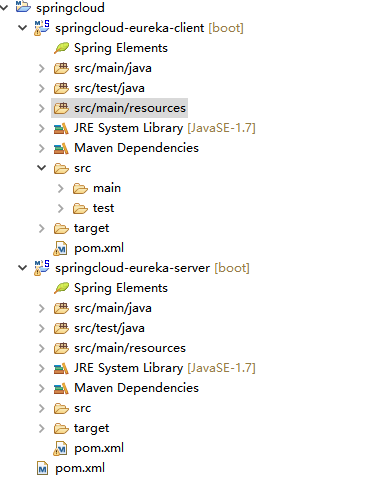Viewport: 370px width, 499px height.
Task: Expand src/main/java in eureka-client
Action: [x=42, y=68]
